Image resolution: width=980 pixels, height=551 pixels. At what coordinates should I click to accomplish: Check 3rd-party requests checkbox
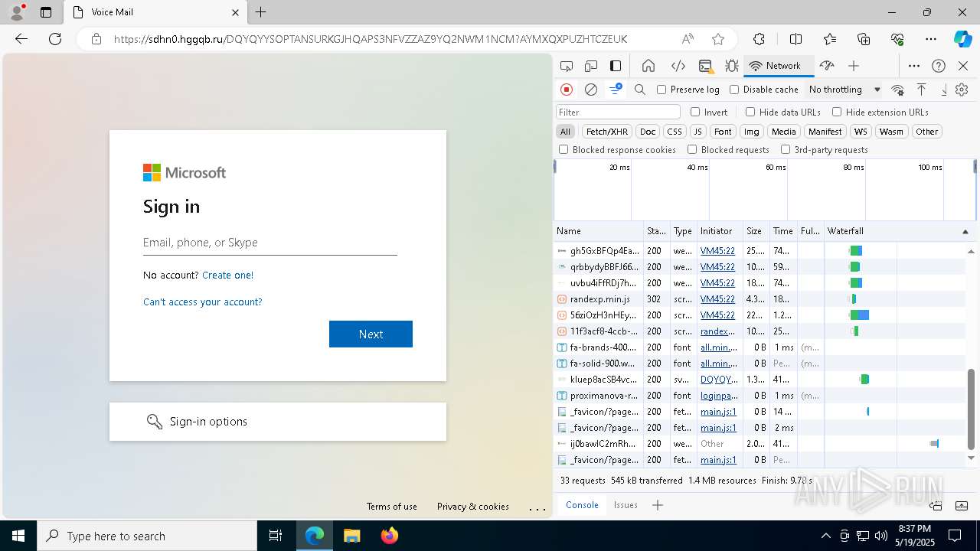coord(785,150)
